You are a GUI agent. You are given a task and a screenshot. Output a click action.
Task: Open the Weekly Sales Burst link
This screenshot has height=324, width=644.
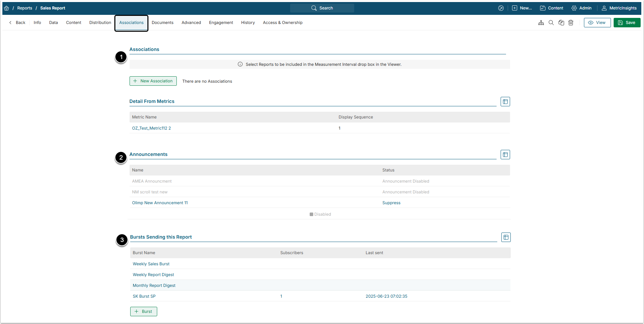(x=151, y=264)
